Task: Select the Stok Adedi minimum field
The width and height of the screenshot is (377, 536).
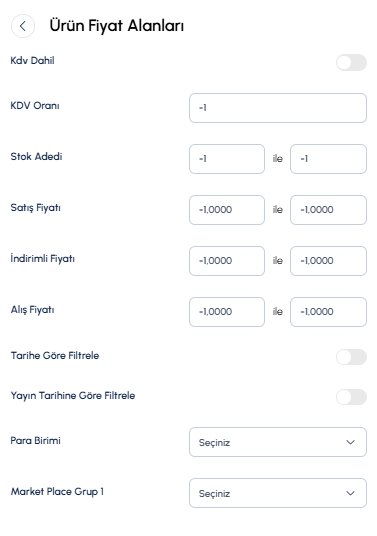Action: [x=227, y=159]
